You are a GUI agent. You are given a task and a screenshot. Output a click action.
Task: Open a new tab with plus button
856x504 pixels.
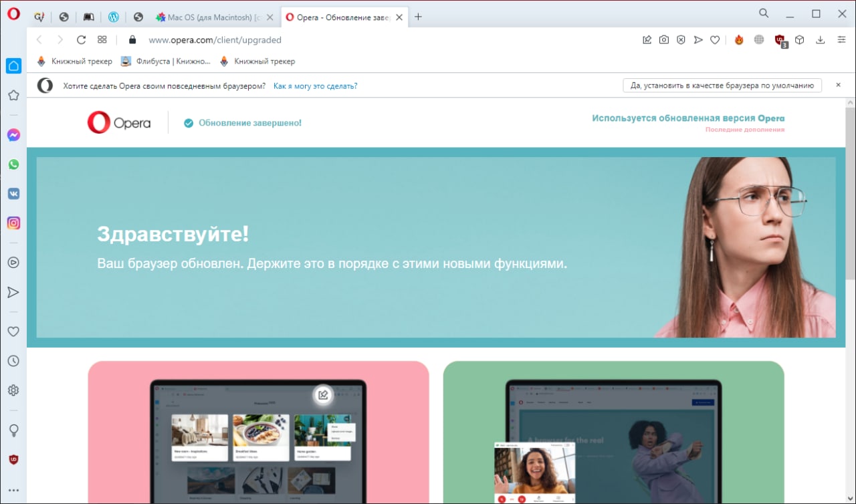point(419,17)
